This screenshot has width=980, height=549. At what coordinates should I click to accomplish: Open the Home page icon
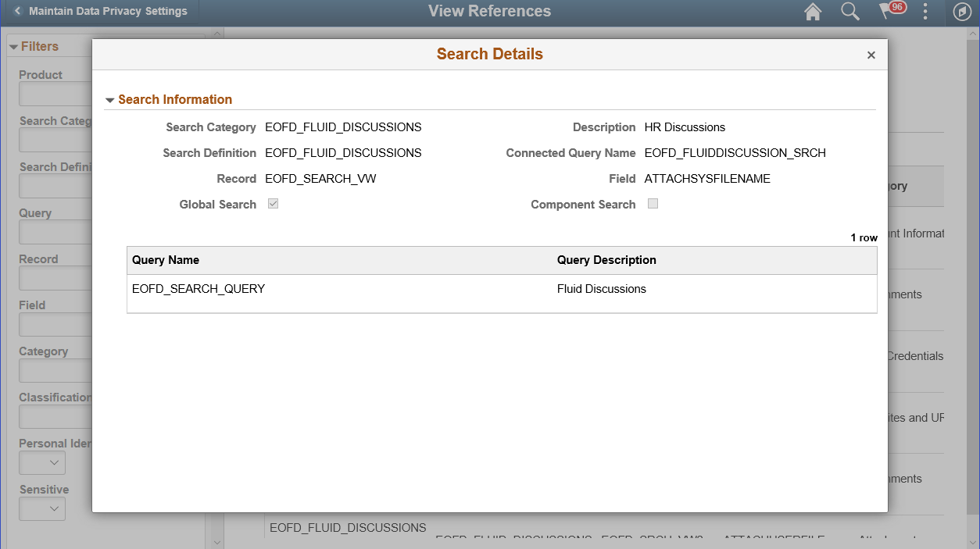[x=812, y=12]
